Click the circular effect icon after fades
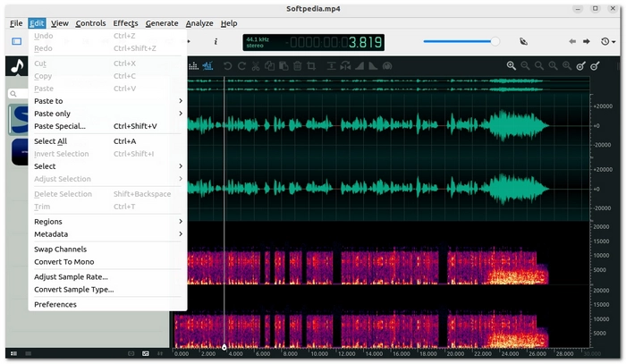626x364 pixels. coord(387,66)
